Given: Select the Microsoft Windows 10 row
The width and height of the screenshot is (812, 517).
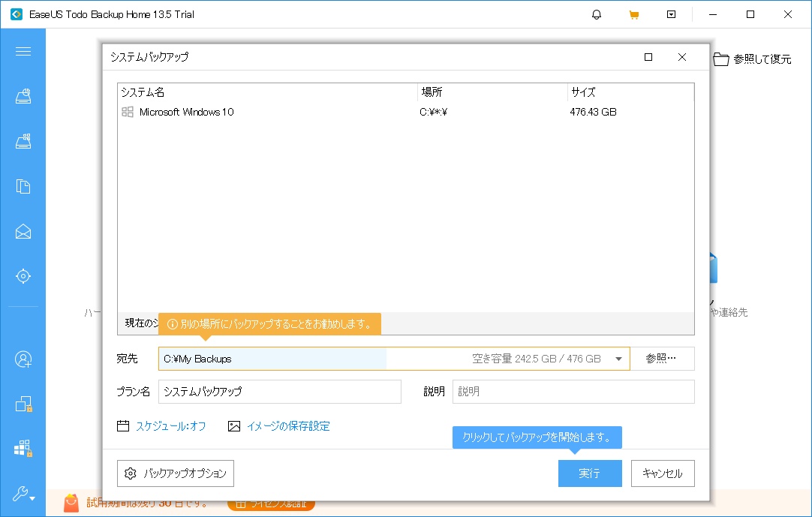Looking at the screenshot, I should (406, 112).
